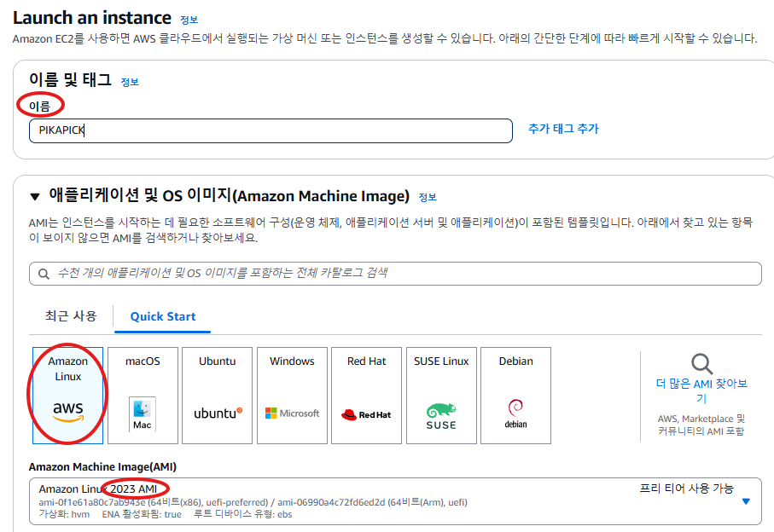
Task: Open the 정보 link beside 이름 및 태그
Action: click(130, 83)
